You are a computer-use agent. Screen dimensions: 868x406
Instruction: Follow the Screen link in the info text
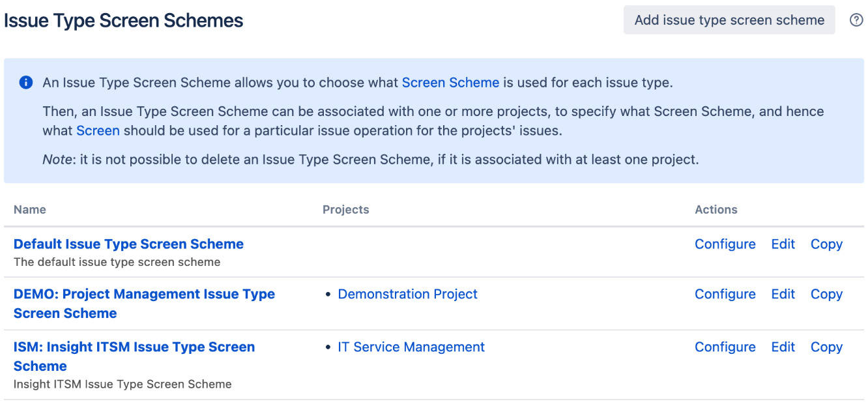[98, 130]
